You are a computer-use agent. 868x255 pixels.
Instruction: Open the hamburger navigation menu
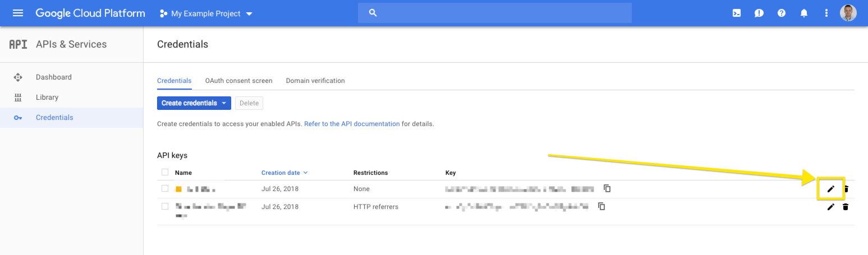click(18, 13)
